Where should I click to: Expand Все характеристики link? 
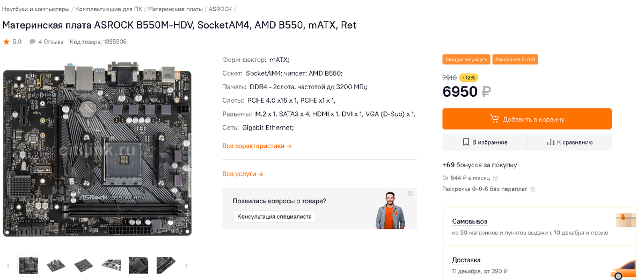pyautogui.click(x=257, y=146)
